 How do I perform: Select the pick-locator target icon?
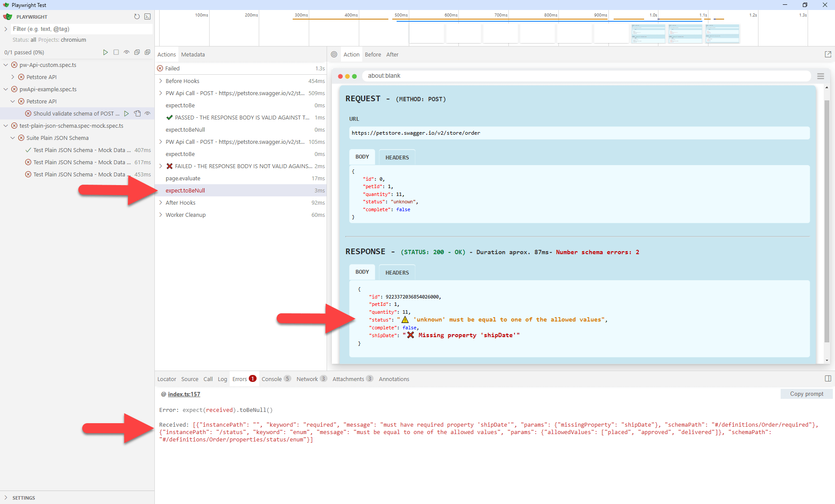click(x=334, y=54)
